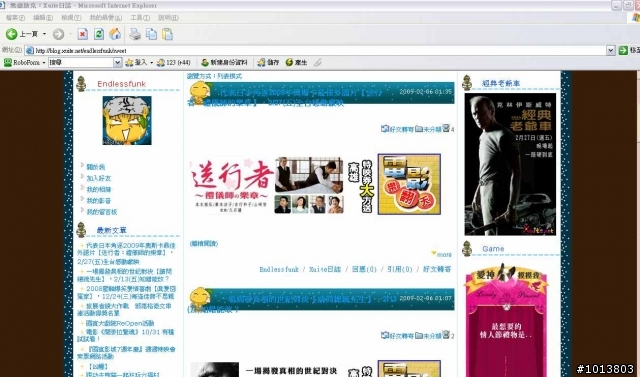Click the RoboForm 儲存 save button
Viewport: 640px width, 377px height.
point(268,62)
